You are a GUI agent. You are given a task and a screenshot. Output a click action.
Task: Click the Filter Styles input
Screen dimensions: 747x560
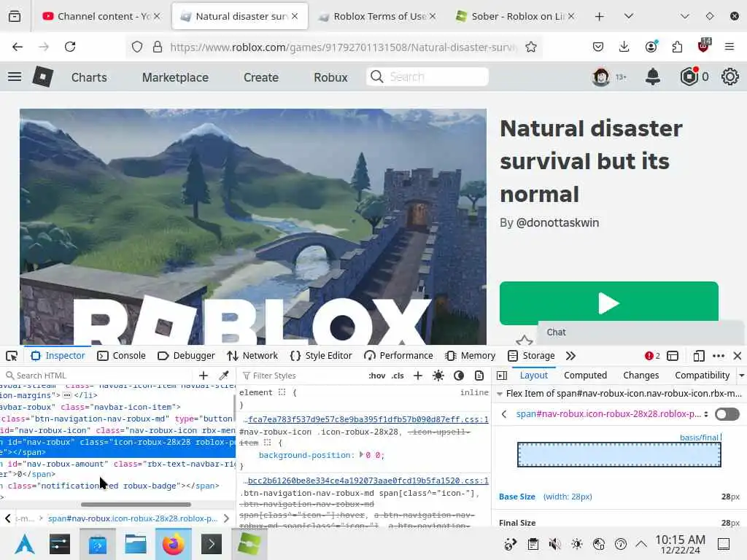pyautogui.click(x=300, y=376)
